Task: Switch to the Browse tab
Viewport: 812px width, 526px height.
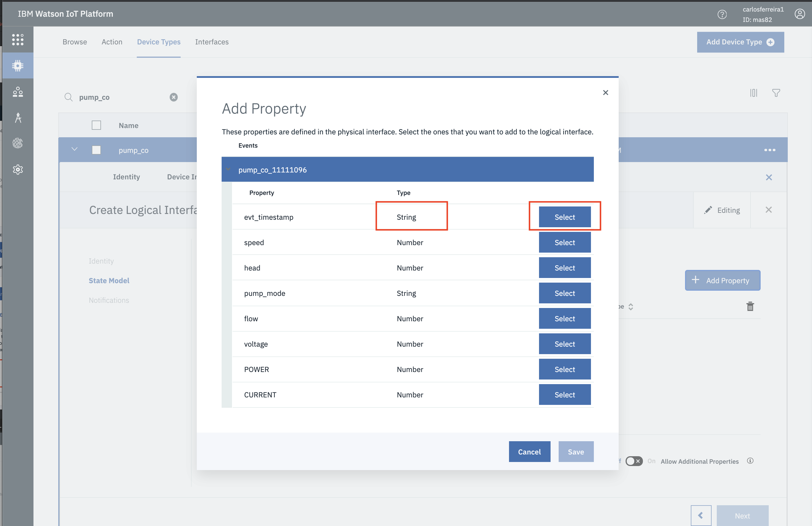Action: click(x=75, y=42)
